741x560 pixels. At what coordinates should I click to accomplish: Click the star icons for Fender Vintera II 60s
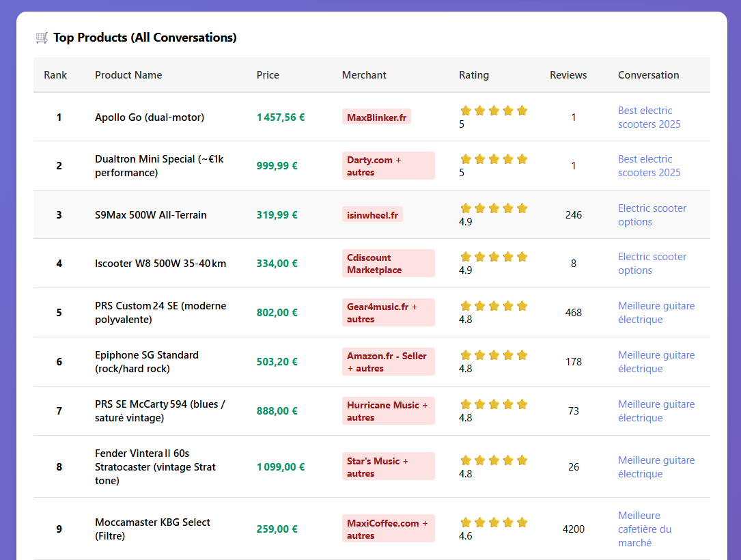(494, 460)
